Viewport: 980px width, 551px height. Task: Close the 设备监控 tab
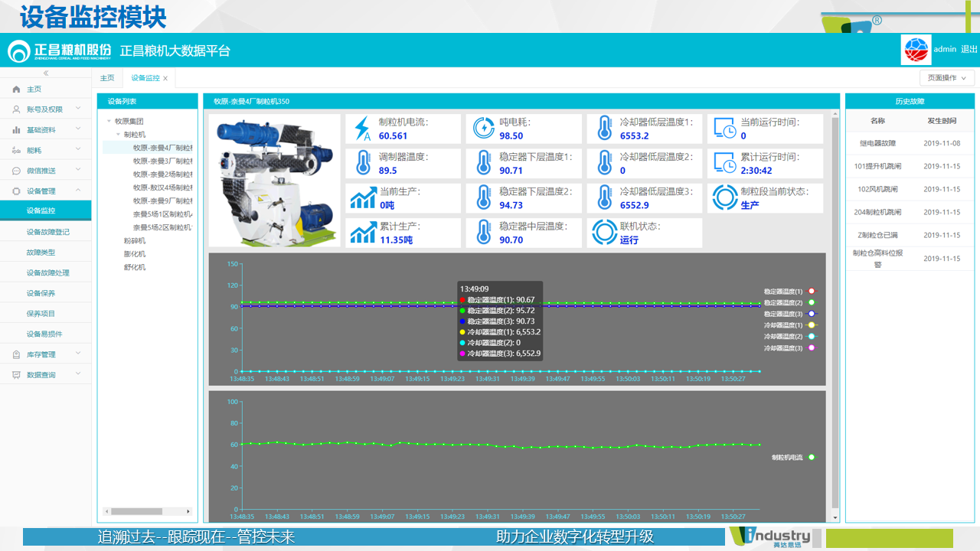(165, 79)
